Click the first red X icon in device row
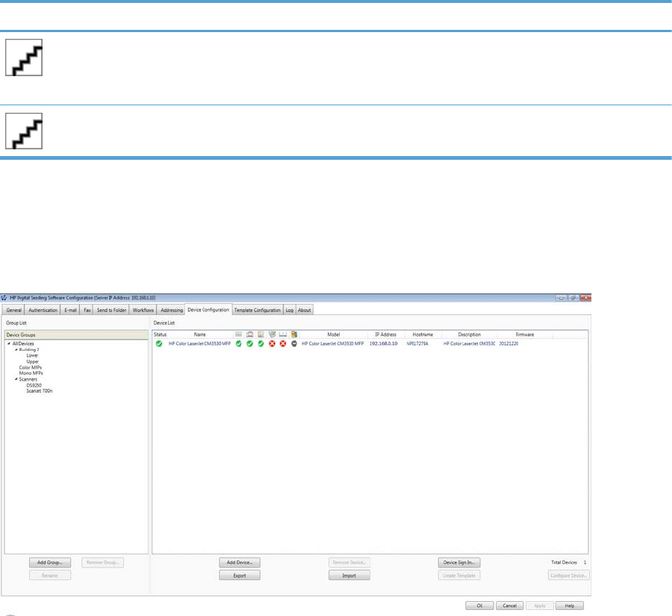Viewport: 672px width, 616px height. pyautogui.click(x=272, y=343)
